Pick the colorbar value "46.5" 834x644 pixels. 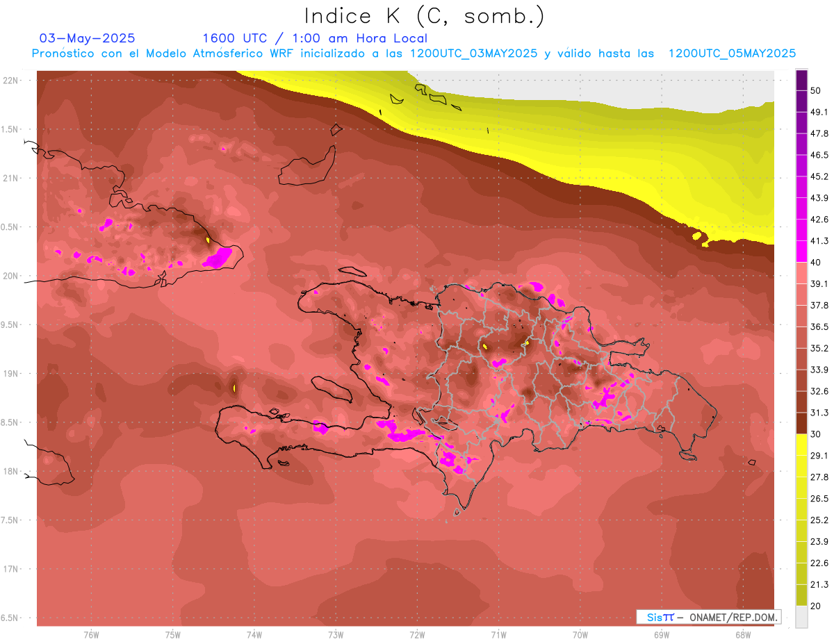point(820,155)
